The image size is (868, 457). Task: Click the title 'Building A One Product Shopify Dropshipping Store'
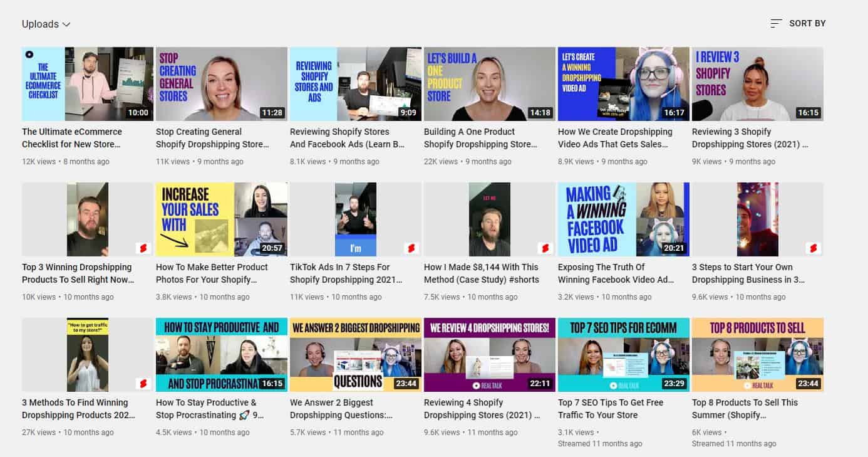coord(480,138)
